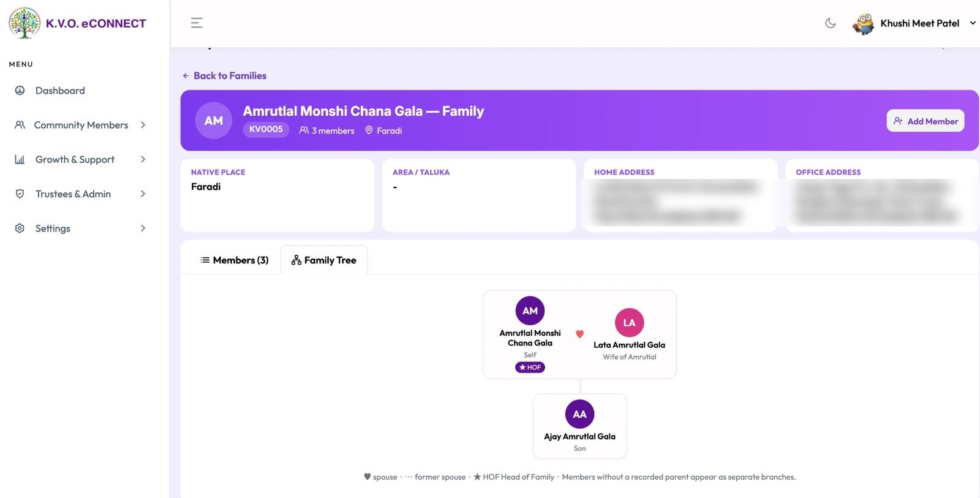980x498 pixels.
Task: Click the Lata Amrutlal Gala name
Action: pyautogui.click(x=629, y=345)
